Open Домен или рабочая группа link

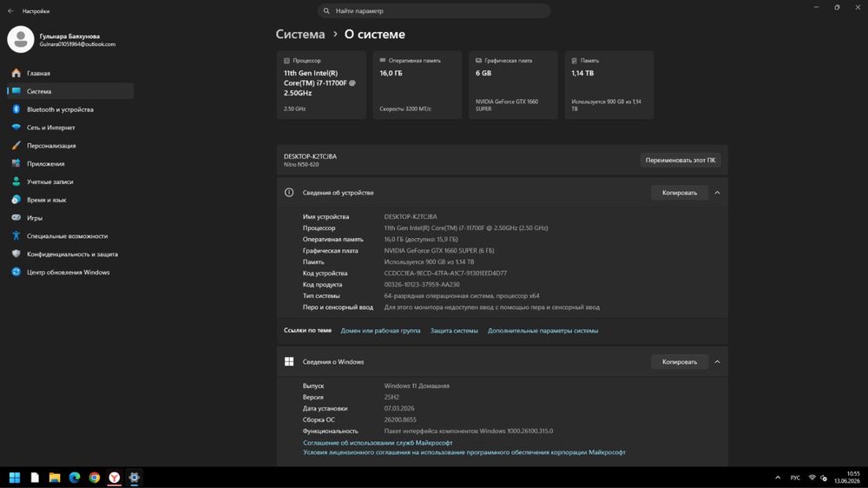[x=380, y=331]
